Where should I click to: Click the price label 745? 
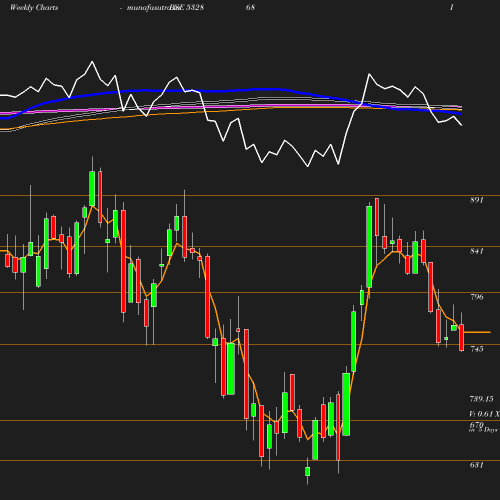point(476,349)
